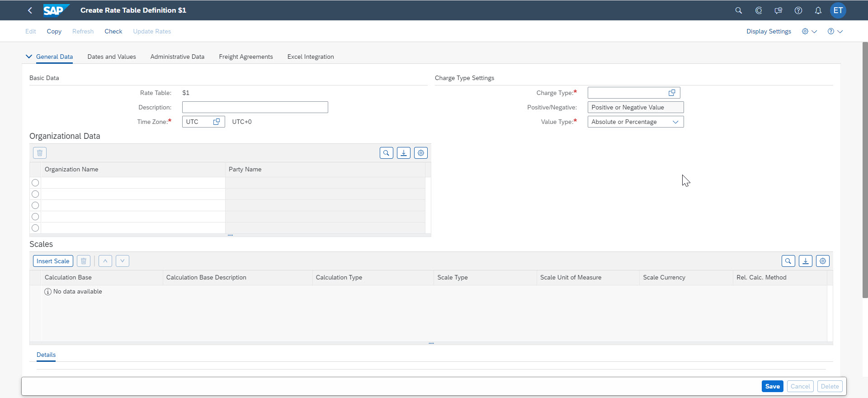Open Charge Type value help icon
The height and width of the screenshot is (398, 868).
coord(672,93)
